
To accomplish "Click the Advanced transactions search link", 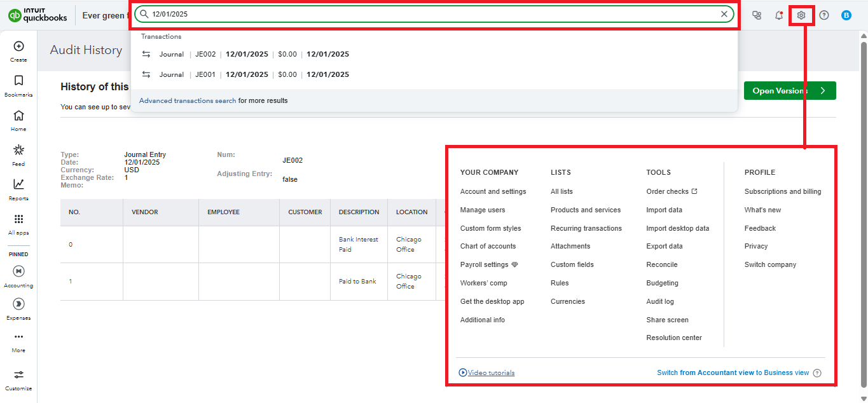I will click(188, 101).
